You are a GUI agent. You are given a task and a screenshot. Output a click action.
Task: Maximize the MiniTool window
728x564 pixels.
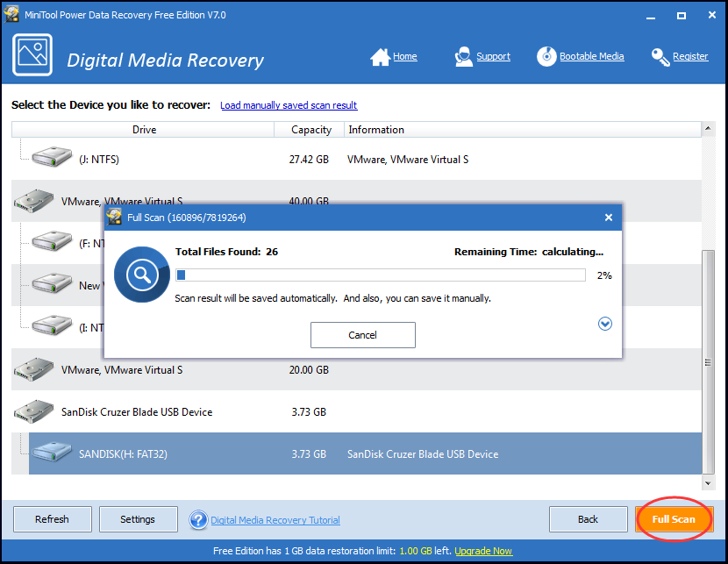[x=682, y=15]
